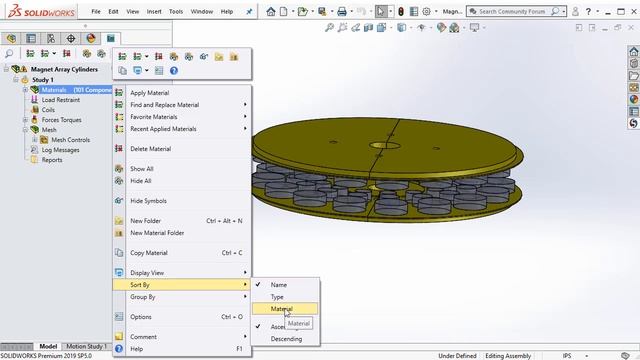
Task: Select Descending sort order
Action: tap(286, 339)
